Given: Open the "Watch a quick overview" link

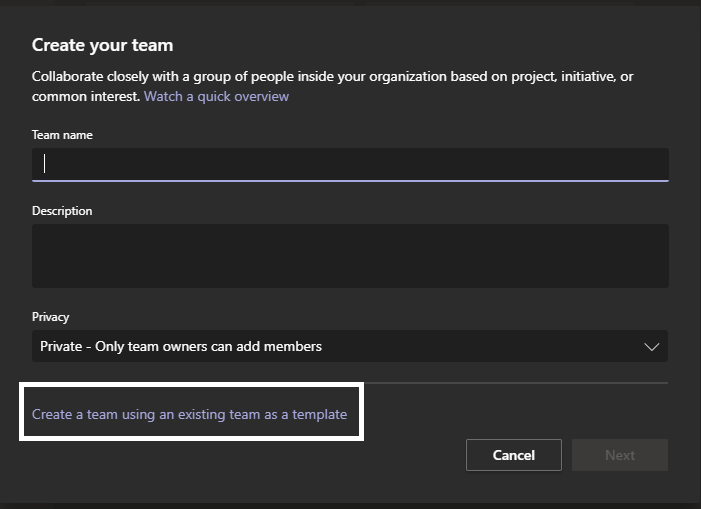Looking at the screenshot, I should [x=216, y=97].
